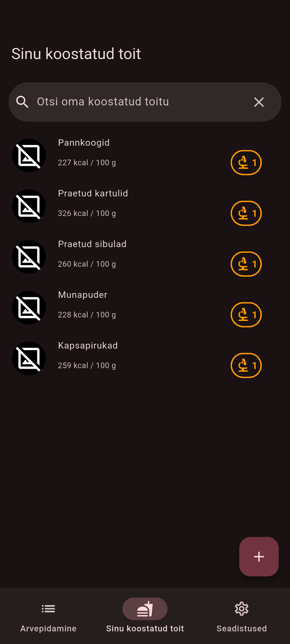Add a new food with plus button
The image size is (290, 644).
click(259, 557)
